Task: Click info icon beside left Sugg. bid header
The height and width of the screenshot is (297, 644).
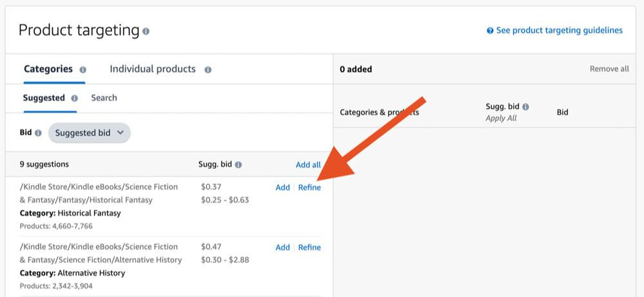Action: coord(238,165)
